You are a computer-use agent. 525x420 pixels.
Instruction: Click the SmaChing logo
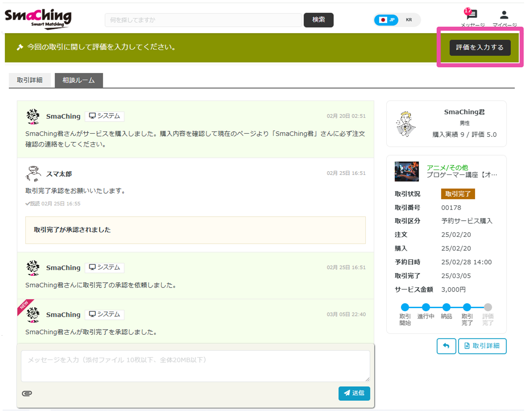tap(38, 18)
